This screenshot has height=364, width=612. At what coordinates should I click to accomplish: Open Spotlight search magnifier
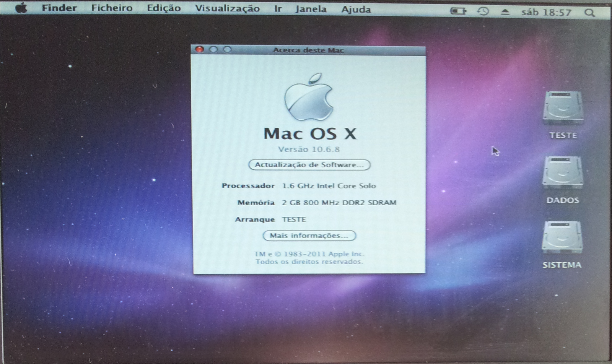[x=590, y=13]
